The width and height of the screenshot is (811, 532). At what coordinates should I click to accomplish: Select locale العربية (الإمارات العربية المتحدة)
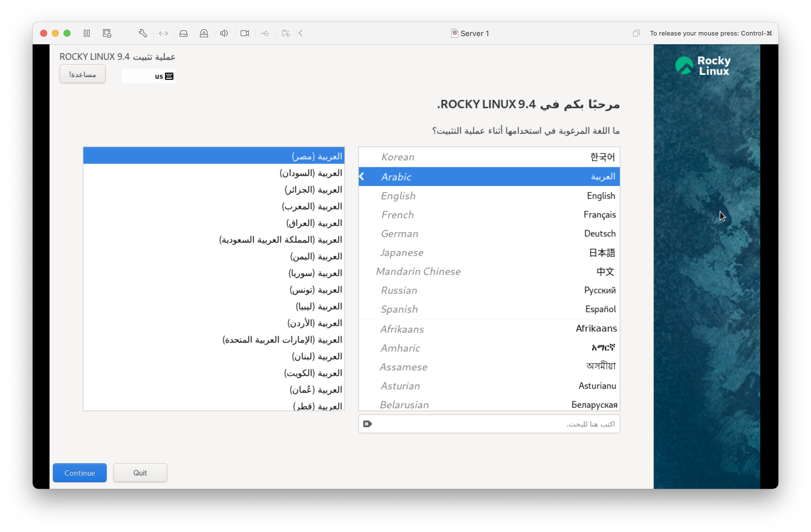pos(214,340)
